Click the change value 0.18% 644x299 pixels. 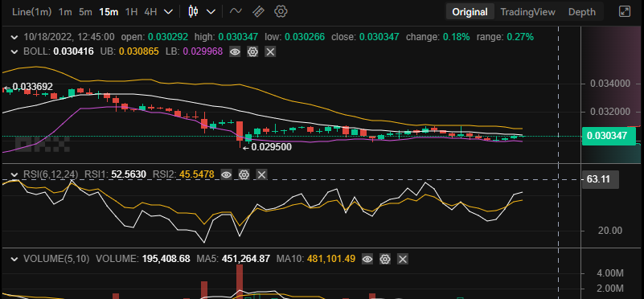click(456, 37)
